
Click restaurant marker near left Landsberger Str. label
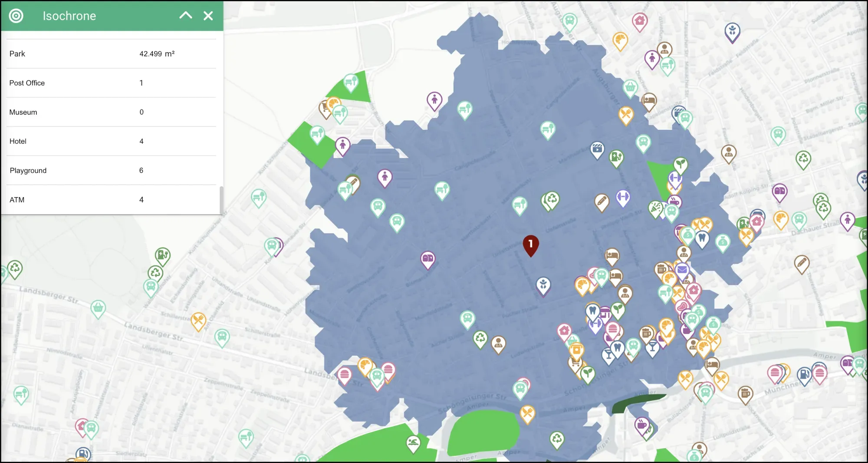pyautogui.click(x=198, y=322)
